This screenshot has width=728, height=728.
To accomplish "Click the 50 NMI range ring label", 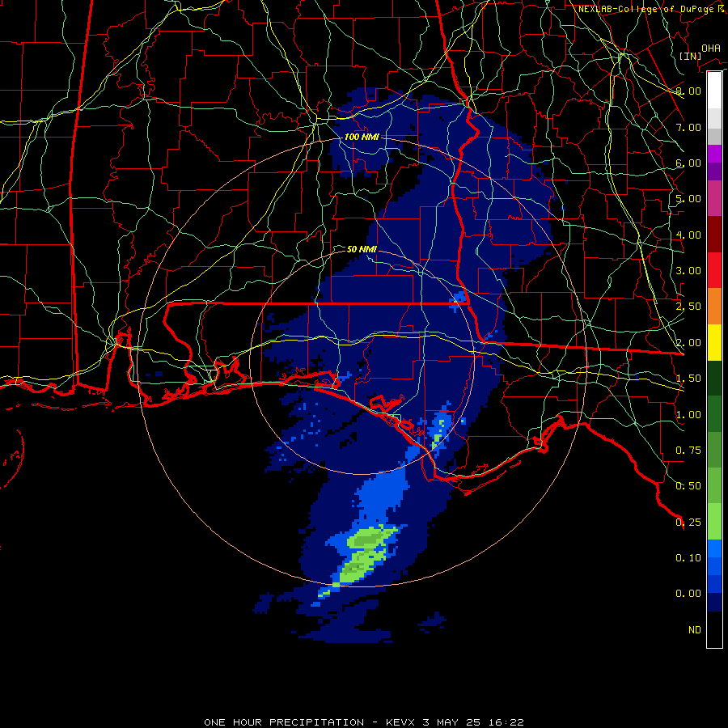I will [x=362, y=249].
